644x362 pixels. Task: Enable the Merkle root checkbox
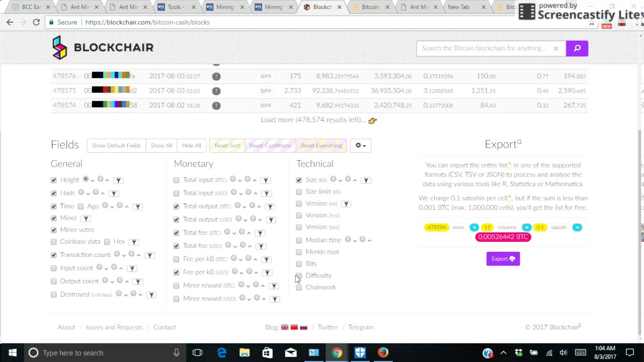pyautogui.click(x=299, y=252)
